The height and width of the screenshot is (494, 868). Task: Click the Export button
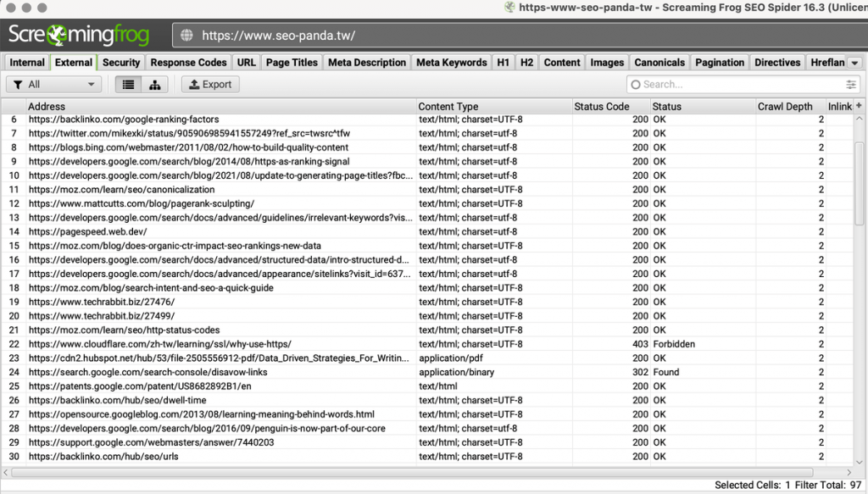point(210,85)
